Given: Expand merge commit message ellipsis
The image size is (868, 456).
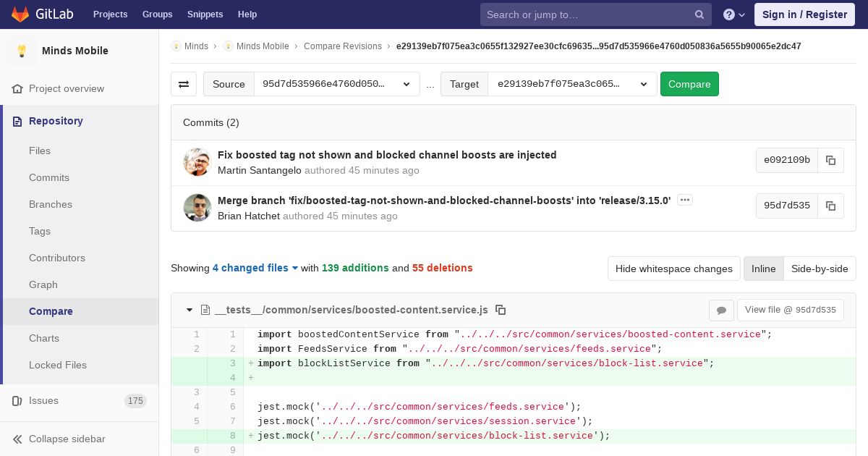Looking at the screenshot, I should (685, 200).
